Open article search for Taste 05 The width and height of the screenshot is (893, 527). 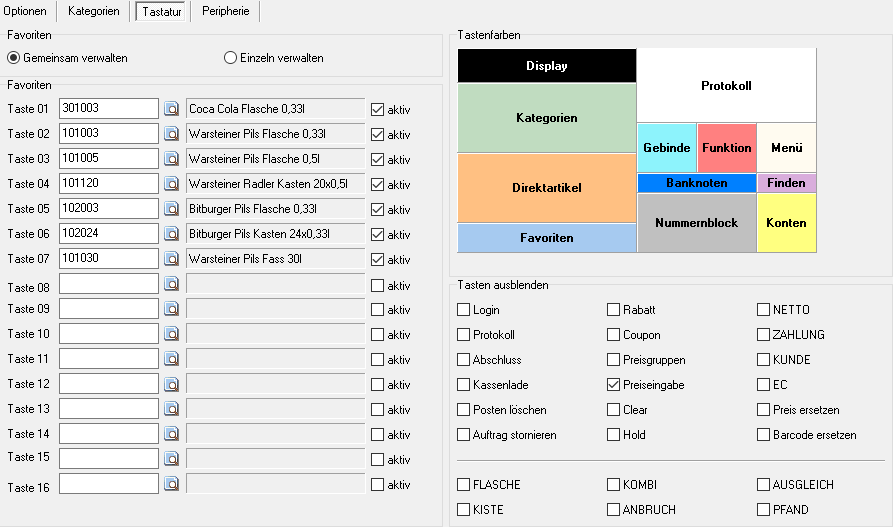click(x=171, y=209)
